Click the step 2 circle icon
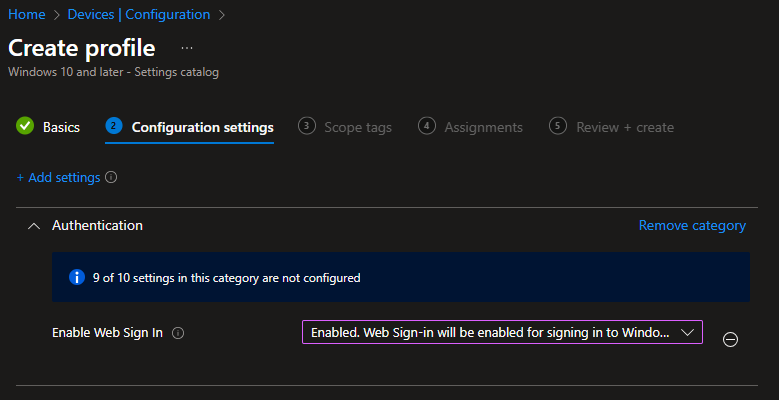Screen dimensions: 779x400 [114, 126]
